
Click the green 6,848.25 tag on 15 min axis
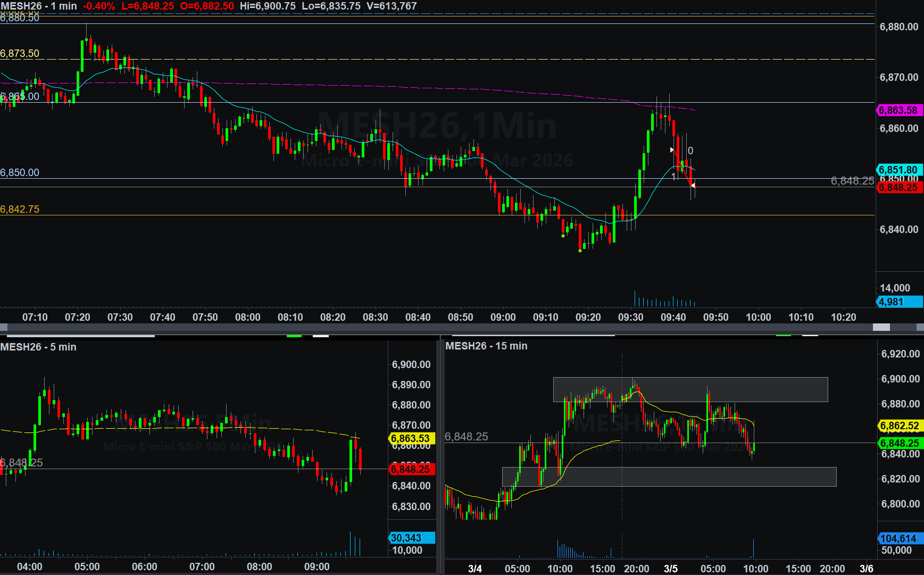900,443
